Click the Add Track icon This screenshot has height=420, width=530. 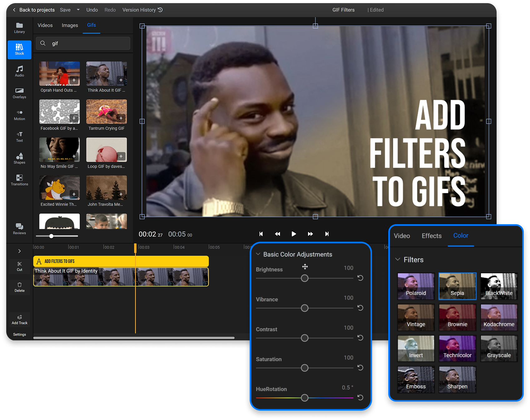[x=19, y=317]
